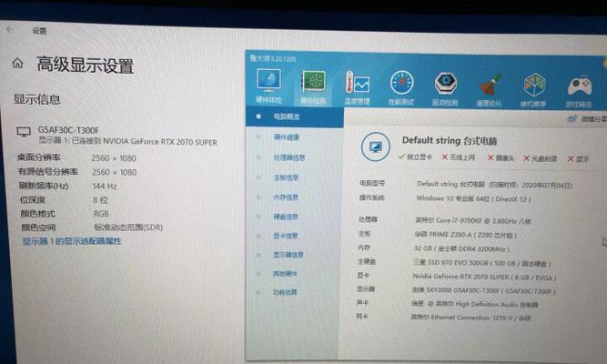Click the 32 GB DDR4 3200MHz memory entry

[x=461, y=248]
